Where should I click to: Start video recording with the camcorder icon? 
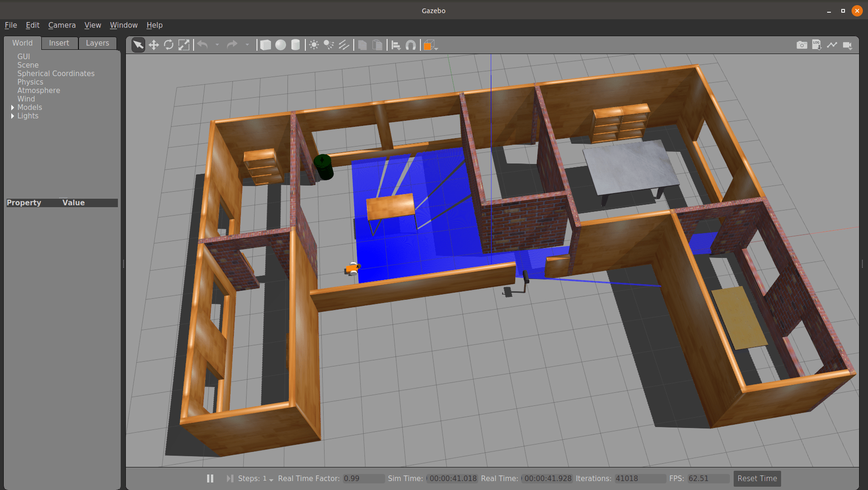pyautogui.click(x=847, y=45)
